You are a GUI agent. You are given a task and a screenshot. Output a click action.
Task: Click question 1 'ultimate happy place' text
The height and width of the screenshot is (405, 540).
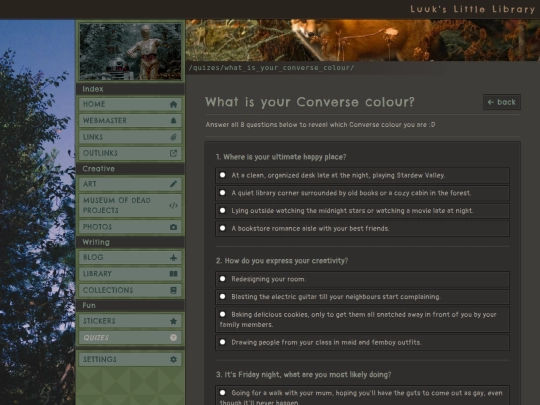pos(281,157)
